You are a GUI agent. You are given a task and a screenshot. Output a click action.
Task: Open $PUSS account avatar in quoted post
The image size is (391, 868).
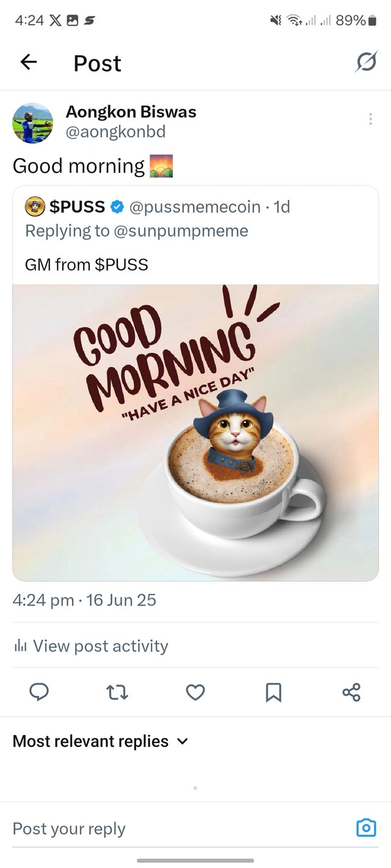tap(35, 207)
